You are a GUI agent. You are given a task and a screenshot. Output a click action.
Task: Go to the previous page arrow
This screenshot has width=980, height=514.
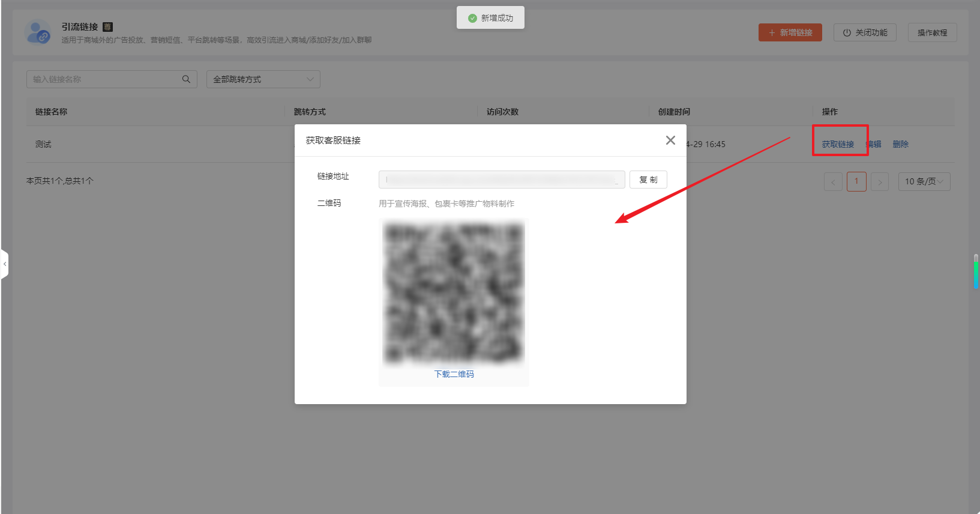click(x=833, y=182)
